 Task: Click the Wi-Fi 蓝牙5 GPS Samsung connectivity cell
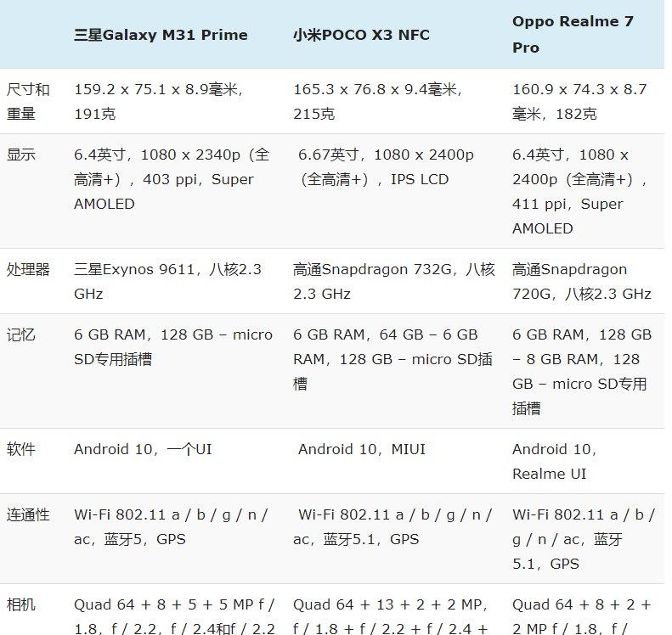click(171, 526)
